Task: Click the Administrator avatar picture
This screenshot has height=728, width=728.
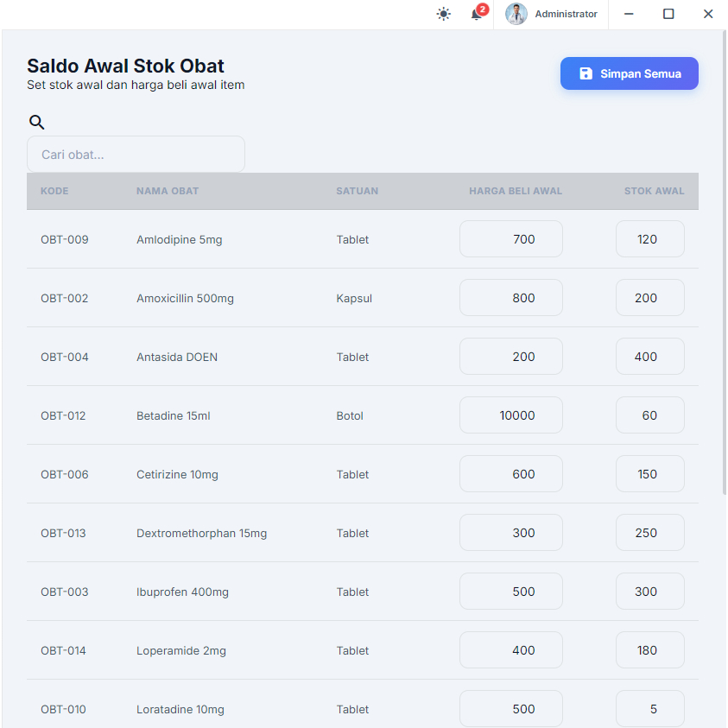Action: [516, 14]
